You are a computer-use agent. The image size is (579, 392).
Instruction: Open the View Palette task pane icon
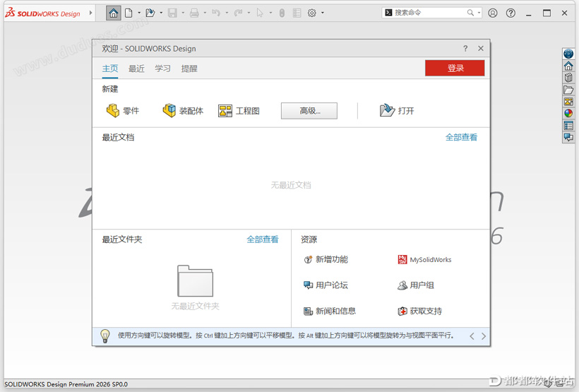[x=568, y=101]
